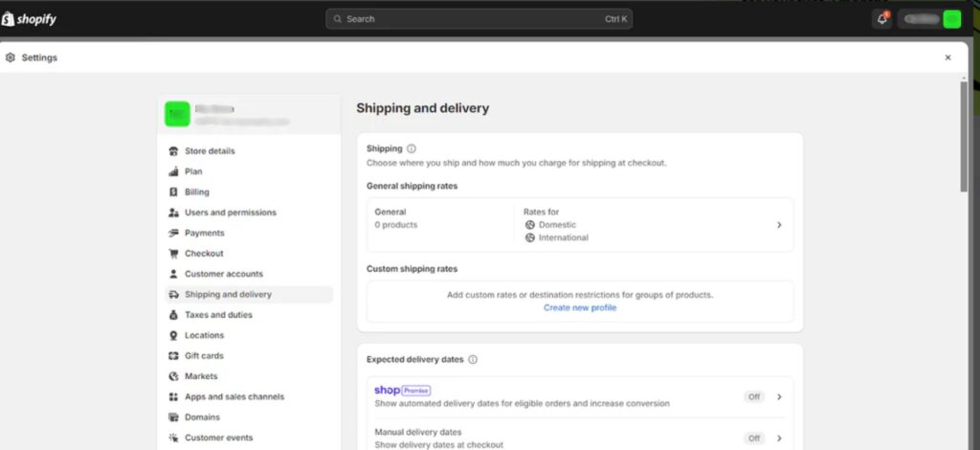This screenshot has width=980, height=450.
Task: Click the Shopify logo in top bar
Action: 30,18
